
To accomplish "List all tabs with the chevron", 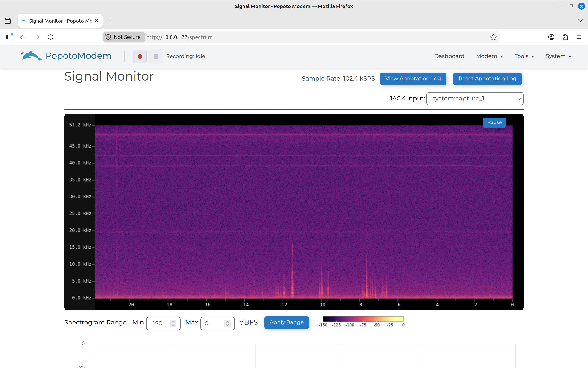I will [x=580, y=21].
